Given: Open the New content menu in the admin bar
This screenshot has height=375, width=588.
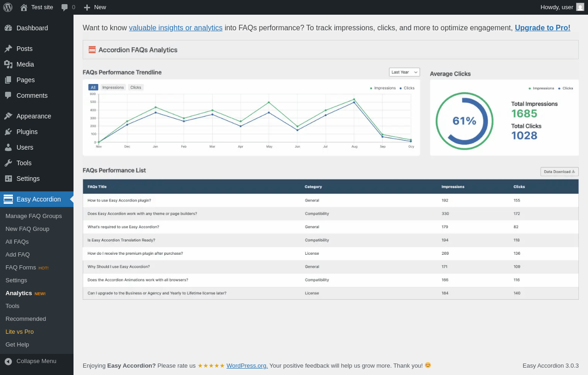Looking at the screenshot, I should coord(95,7).
